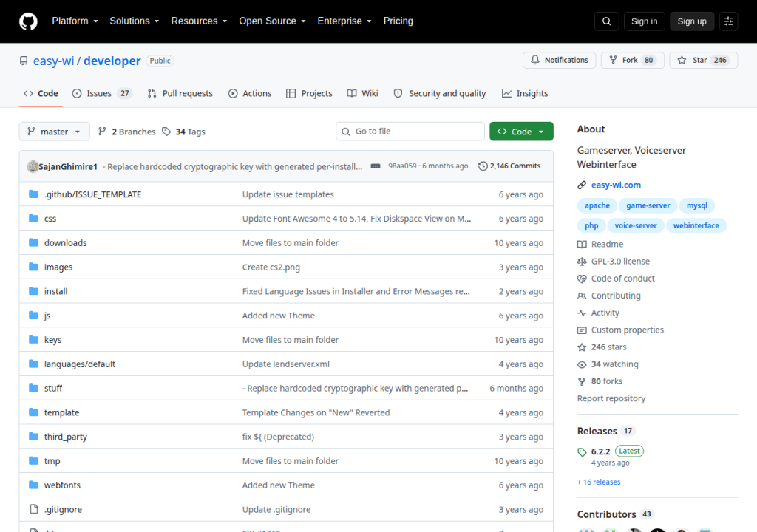Click the pulse icon next to Activity

click(582, 313)
